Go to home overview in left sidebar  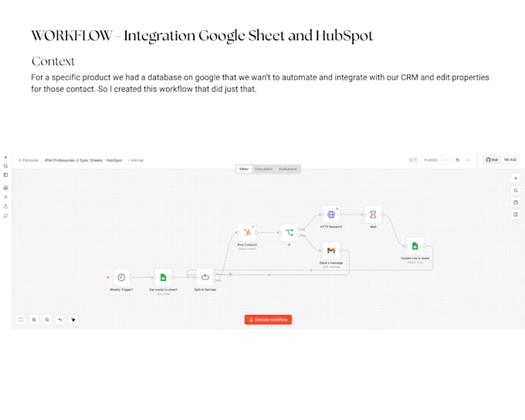(5, 188)
